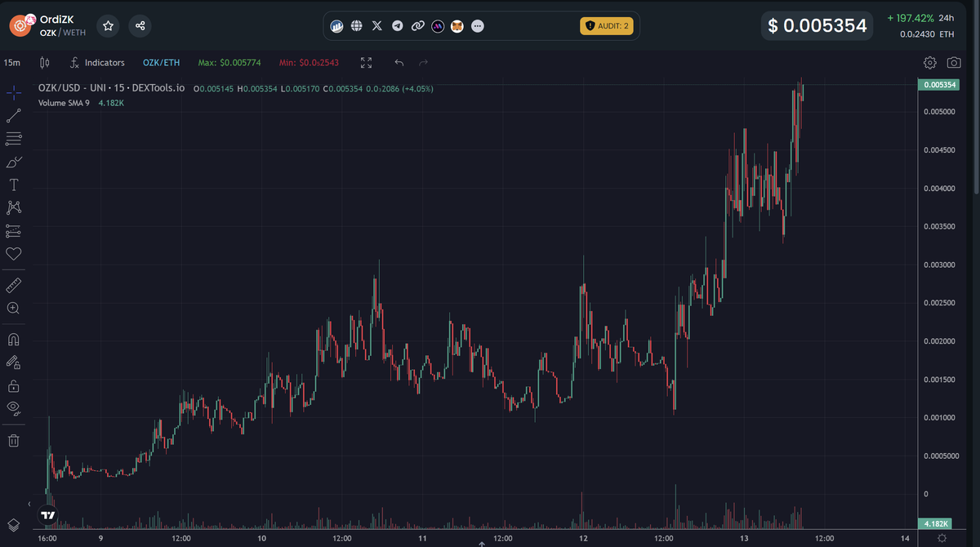The width and height of the screenshot is (980, 547).
Task: Open time axis settings gear at bottom right
Action: (942, 539)
